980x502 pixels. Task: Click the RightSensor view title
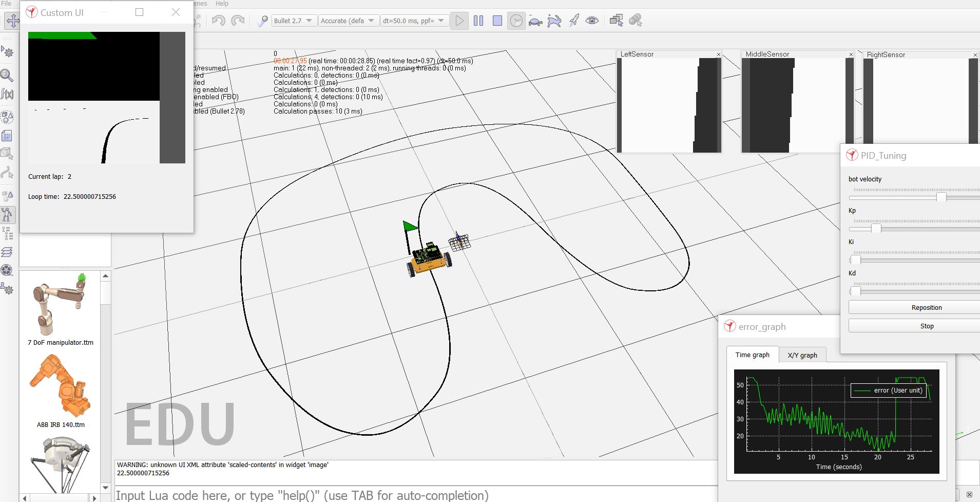pos(886,54)
